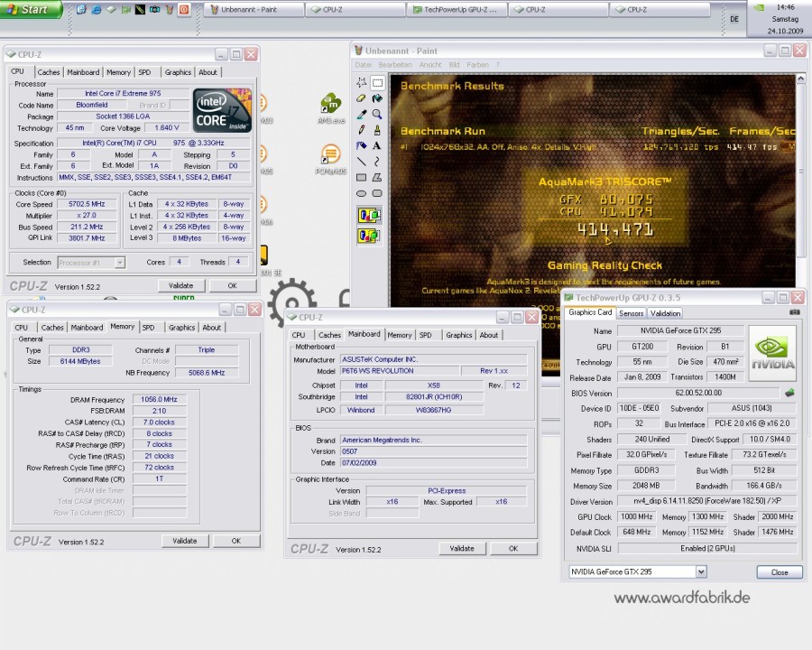Choose the Ellipse shape tool
812x650 pixels.
(362, 193)
